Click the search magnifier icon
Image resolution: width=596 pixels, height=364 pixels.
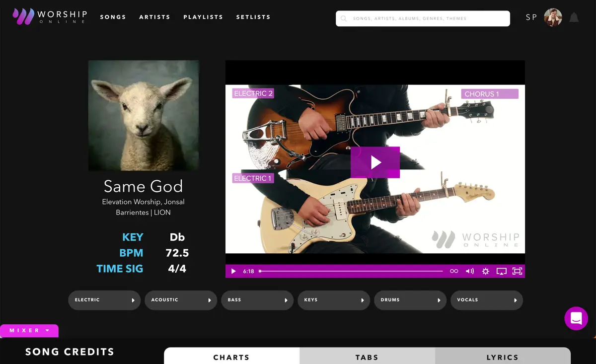point(344,19)
